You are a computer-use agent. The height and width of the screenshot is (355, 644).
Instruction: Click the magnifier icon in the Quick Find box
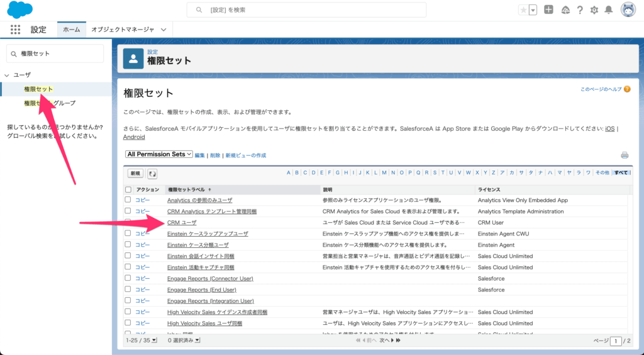tap(14, 54)
